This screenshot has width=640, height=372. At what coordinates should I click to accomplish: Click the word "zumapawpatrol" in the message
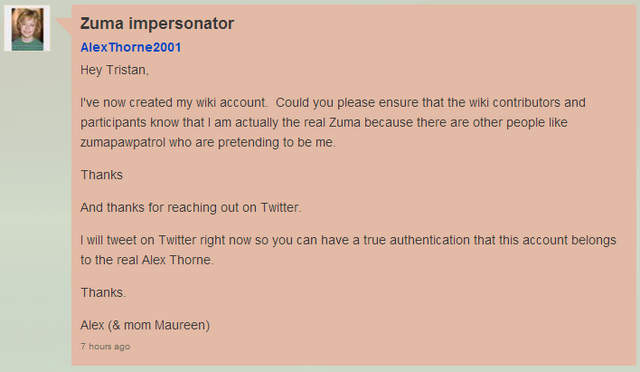coord(123,143)
